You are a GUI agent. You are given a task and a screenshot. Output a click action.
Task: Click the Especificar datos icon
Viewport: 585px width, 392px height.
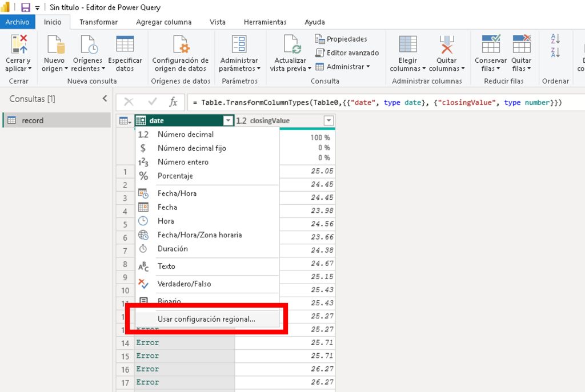pos(125,46)
